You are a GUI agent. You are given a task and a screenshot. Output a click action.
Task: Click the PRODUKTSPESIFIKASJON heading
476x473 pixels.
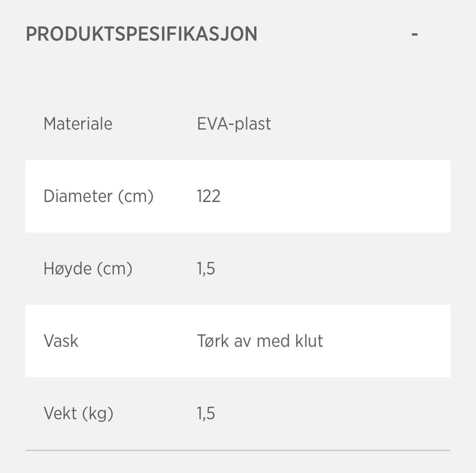pyautogui.click(x=141, y=34)
